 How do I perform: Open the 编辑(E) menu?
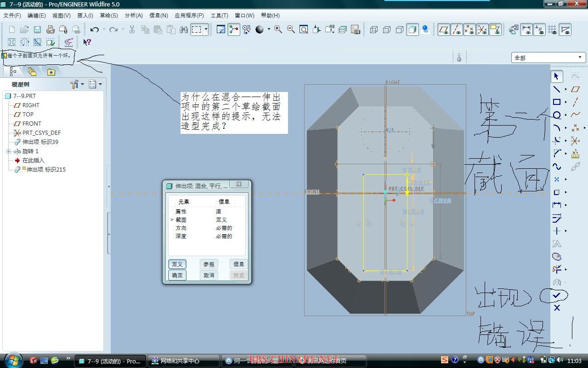(x=37, y=16)
